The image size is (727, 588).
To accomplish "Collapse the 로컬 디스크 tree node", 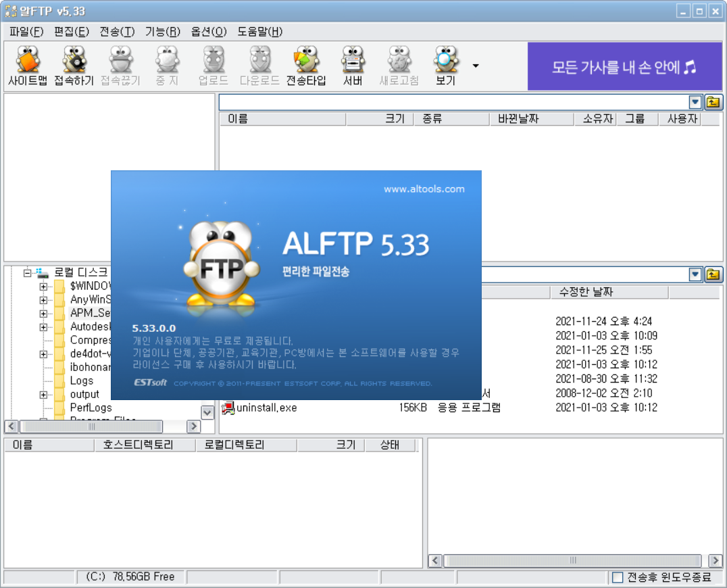I will [27, 273].
